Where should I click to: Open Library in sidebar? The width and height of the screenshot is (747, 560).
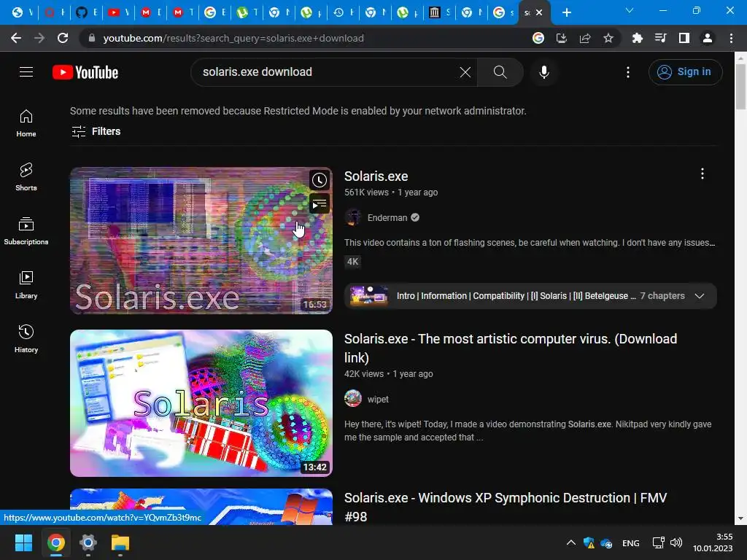[26, 285]
